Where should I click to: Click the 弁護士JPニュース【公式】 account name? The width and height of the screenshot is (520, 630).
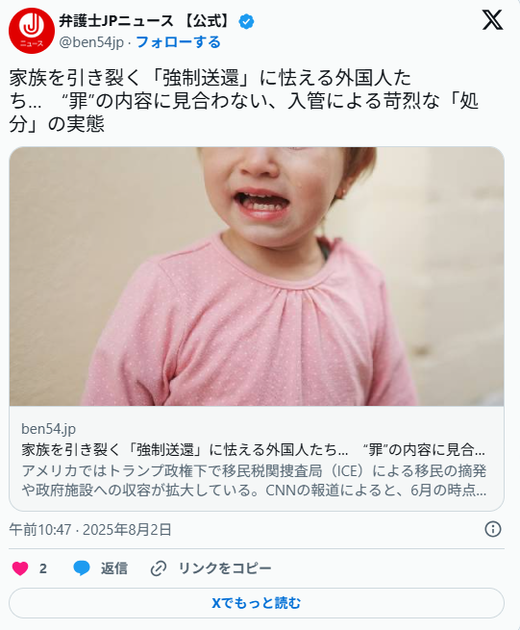(x=146, y=21)
